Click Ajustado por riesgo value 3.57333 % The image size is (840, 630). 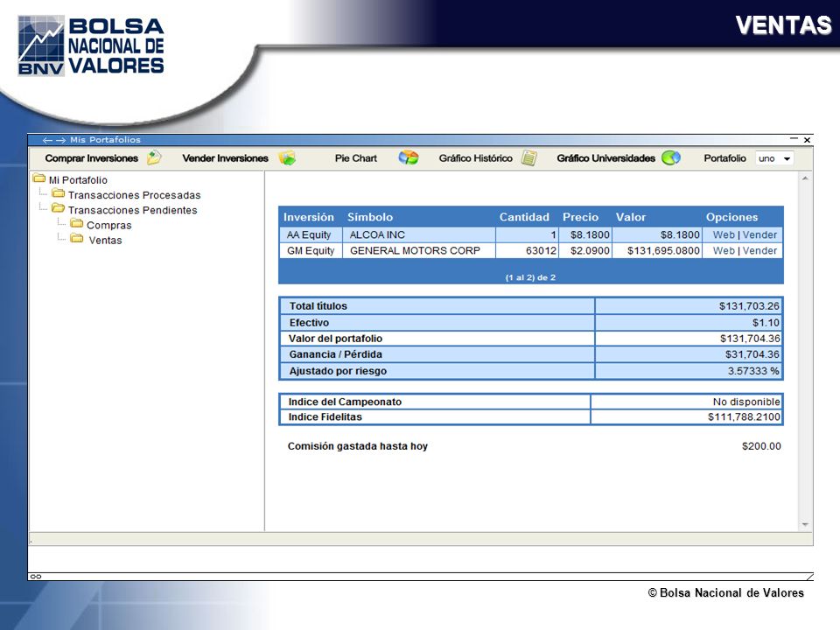pyautogui.click(x=753, y=371)
